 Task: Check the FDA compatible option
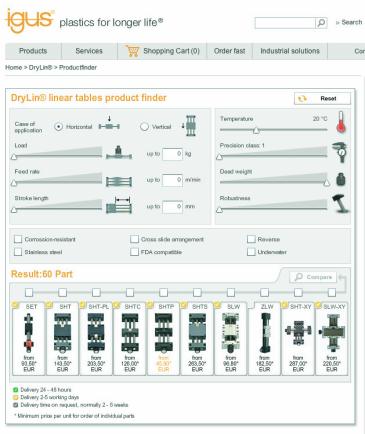tap(134, 252)
